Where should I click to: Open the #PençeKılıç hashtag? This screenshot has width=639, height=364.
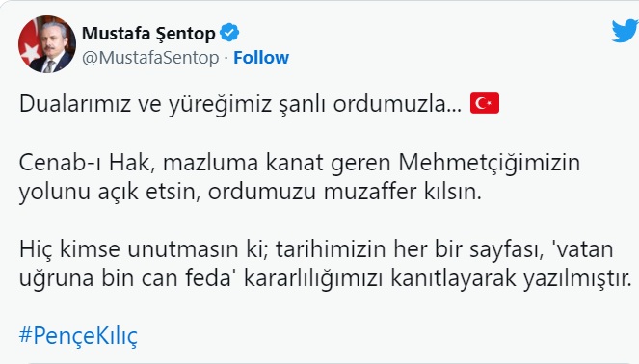(78, 336)
